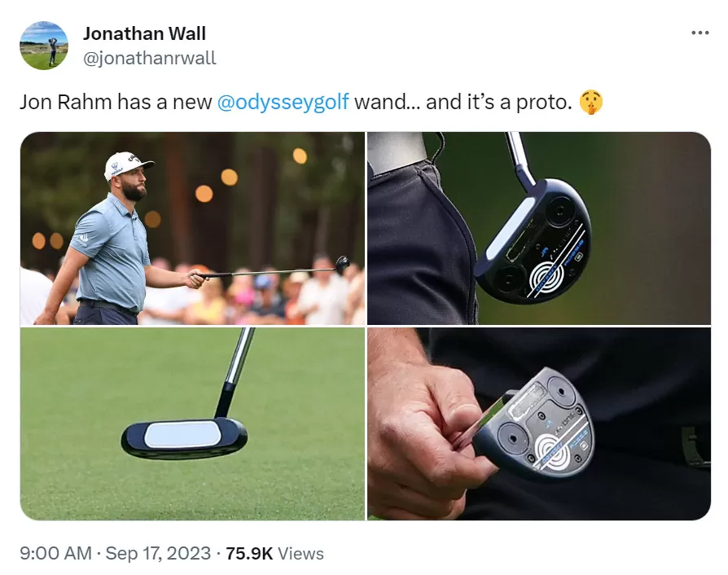Click the shushing face emoji in tweet
Image resolution: width=728 pixels, height=575 pixels.
click(x=590, y=102)
